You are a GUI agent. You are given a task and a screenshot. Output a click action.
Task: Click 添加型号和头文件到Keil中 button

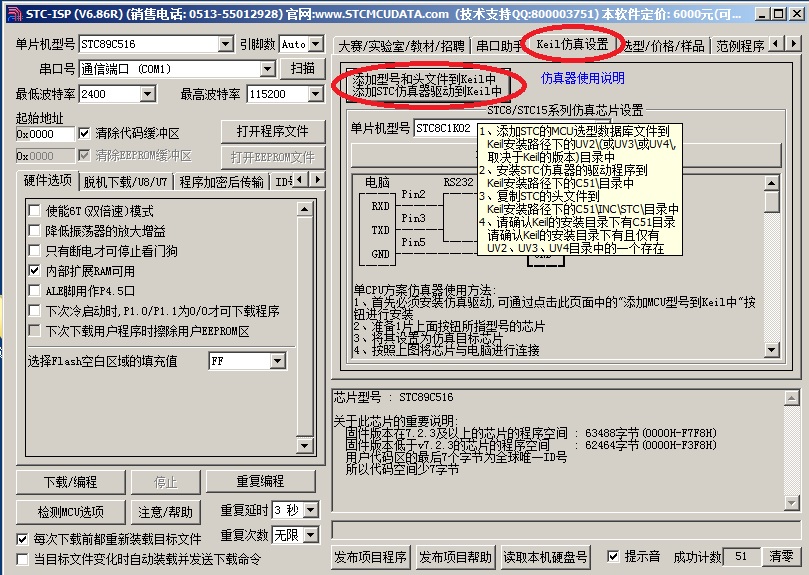coord(427,85)
